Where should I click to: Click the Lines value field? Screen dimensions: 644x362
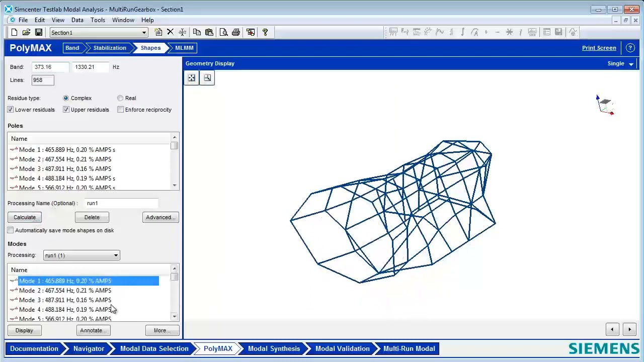[43, 80]
